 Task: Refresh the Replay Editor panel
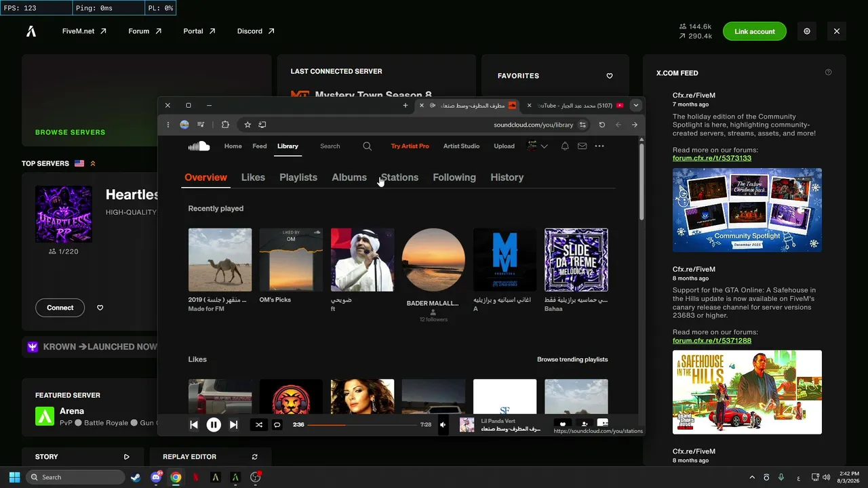click(254, 457)
